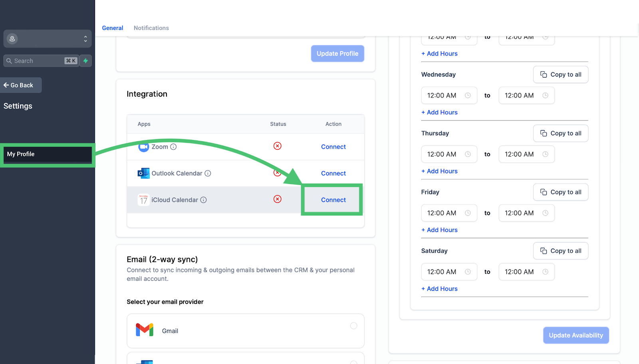The width and height of the screenshot is (639, 364).
Task: Show Zoom integration info tooltip icon
Action: pyautogui.click(x=173, y=147)
